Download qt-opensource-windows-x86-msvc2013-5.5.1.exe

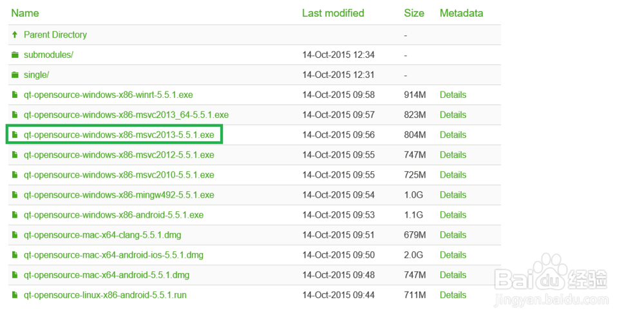[x=119, y=135]
